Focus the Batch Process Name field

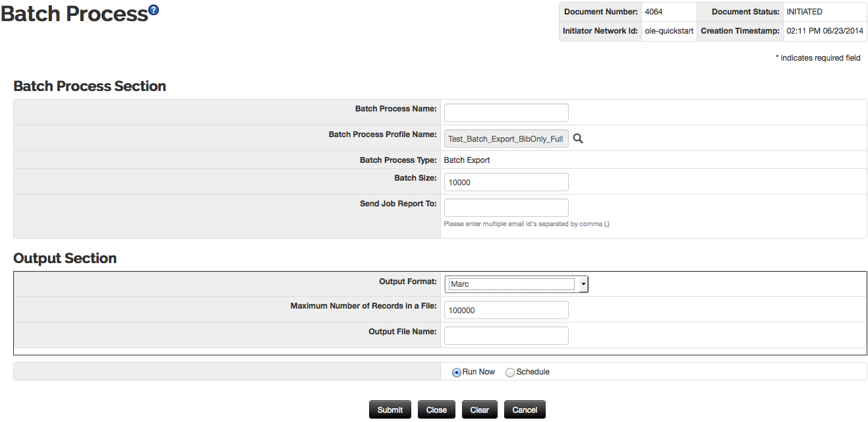pos(506,113)
